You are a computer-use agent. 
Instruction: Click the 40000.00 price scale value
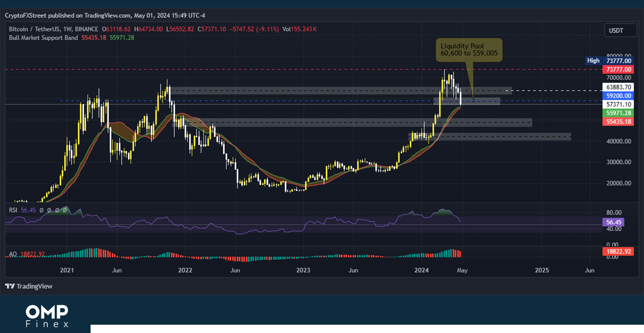click(619, 141)
